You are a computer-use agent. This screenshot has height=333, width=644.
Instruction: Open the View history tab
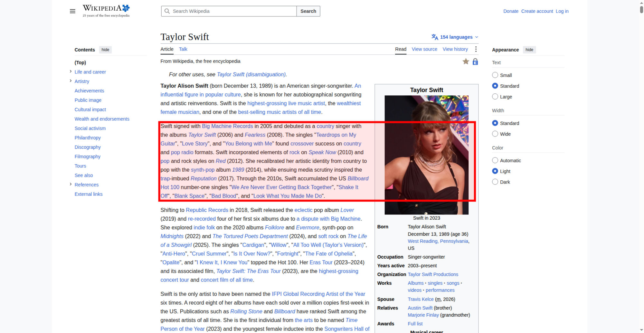click(x=455, y=49)
